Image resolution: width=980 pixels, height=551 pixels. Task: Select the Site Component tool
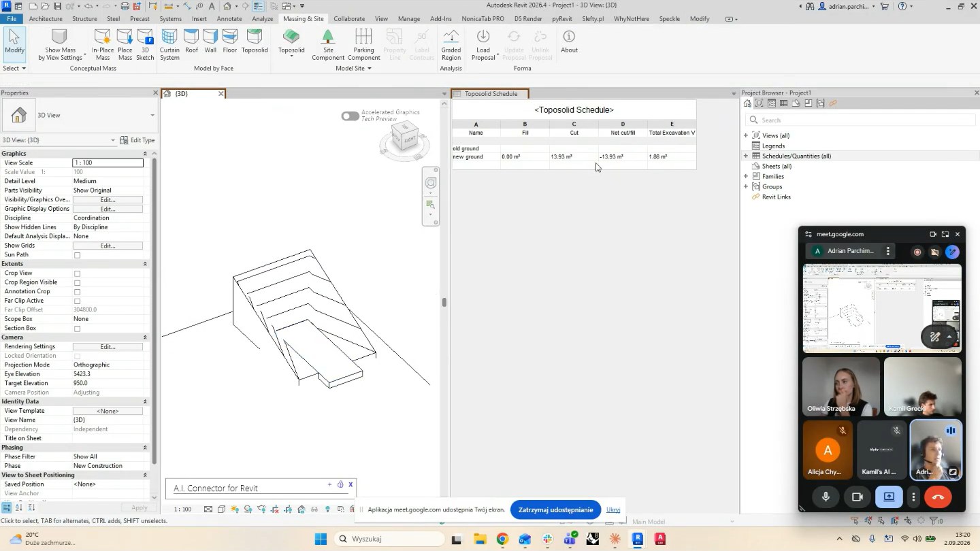point(328,45)
